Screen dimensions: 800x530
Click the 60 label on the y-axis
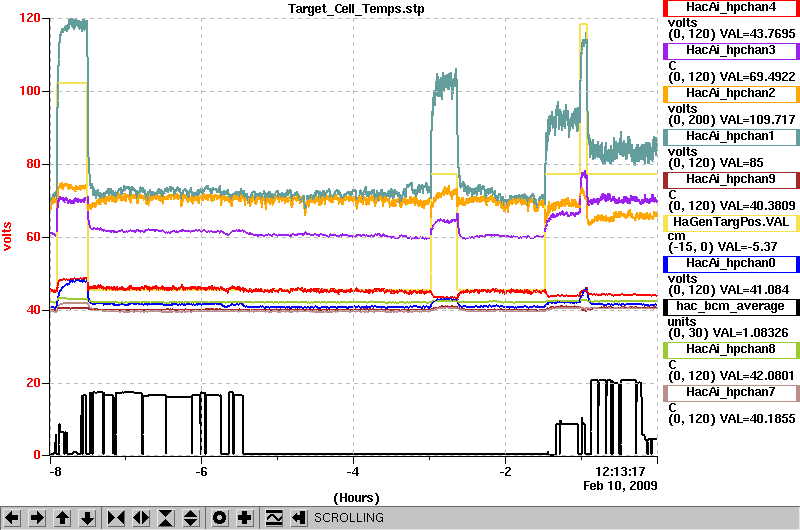click(33, 237)
